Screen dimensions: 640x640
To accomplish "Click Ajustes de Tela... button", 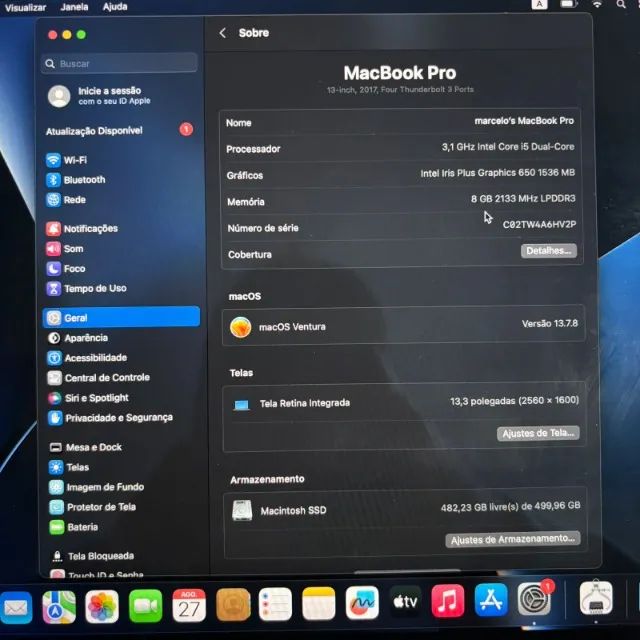I will pos(538,433).
